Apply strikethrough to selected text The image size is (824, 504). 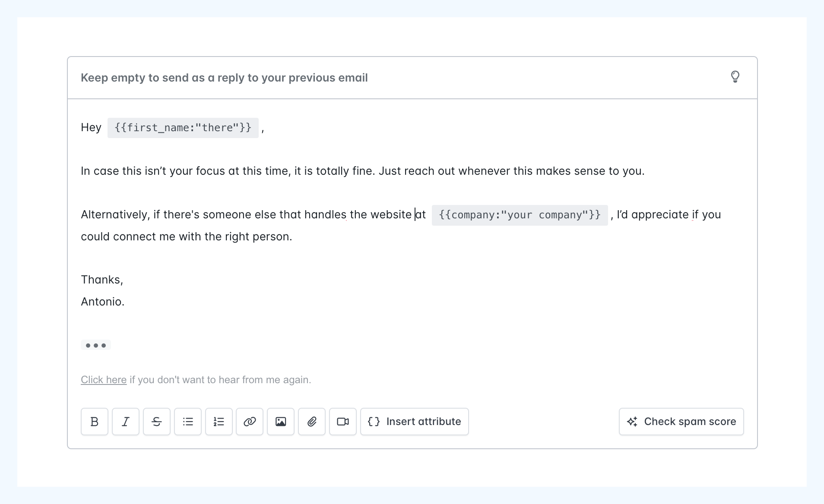[156, 422]
